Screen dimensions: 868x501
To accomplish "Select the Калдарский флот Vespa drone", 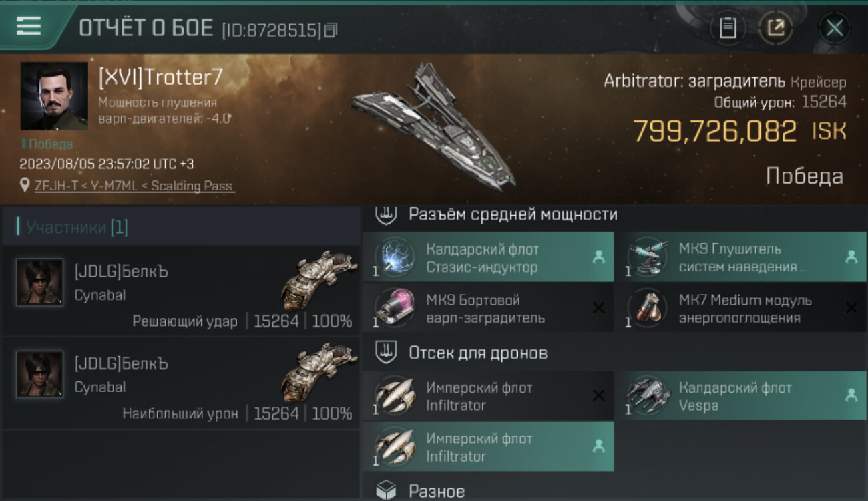I will pos(741,395).
